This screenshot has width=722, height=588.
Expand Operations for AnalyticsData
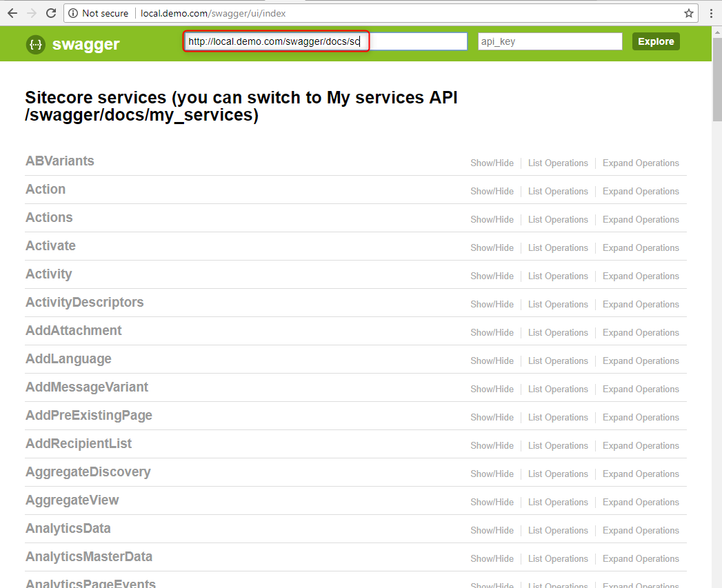tap(641, 531)
